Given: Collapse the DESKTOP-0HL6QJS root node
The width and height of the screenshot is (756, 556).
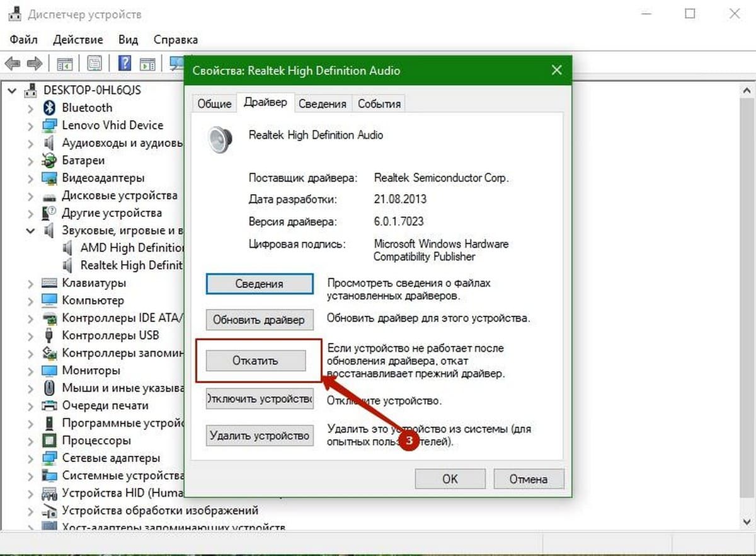Looking at the screenshot, I should coord(12,91).
